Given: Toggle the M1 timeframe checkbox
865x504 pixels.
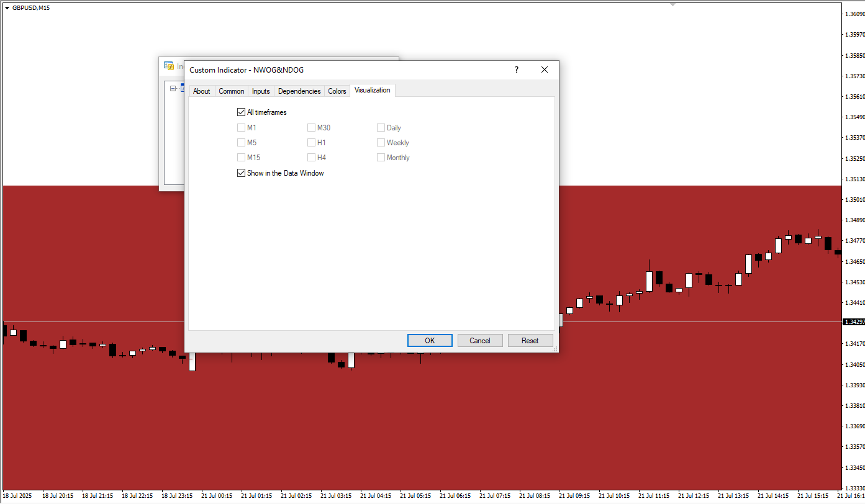Looking at the screenshot, I should [241, 128].
